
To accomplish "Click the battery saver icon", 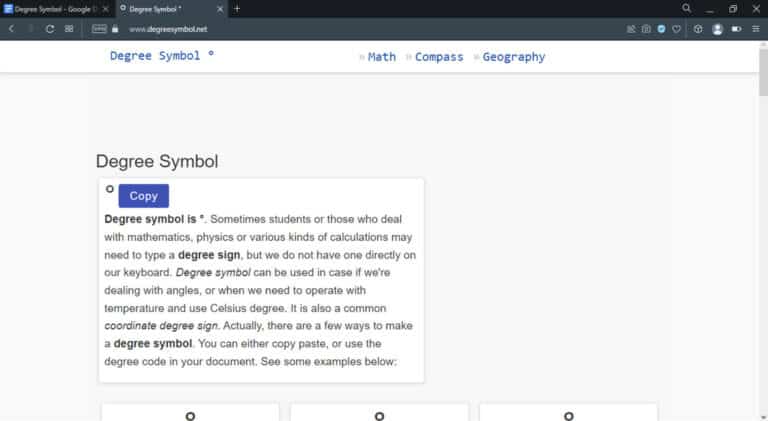I will [x=737, y=29].
